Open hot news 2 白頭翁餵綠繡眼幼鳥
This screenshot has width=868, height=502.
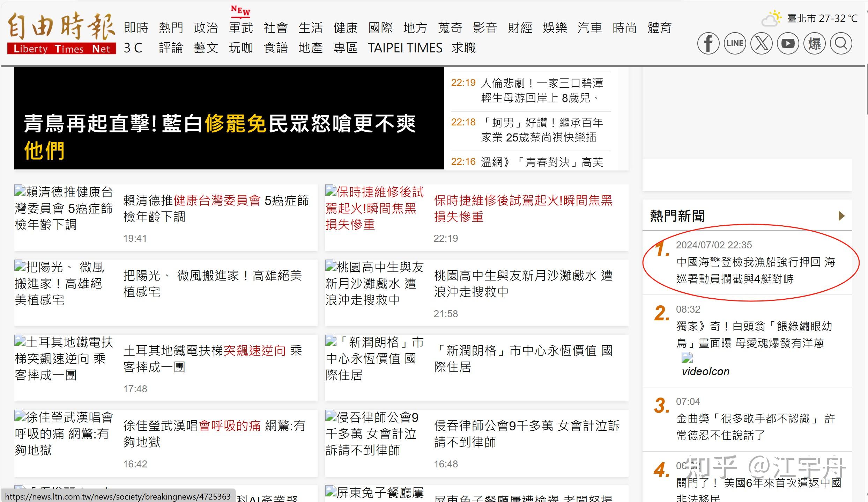point(754,335)
